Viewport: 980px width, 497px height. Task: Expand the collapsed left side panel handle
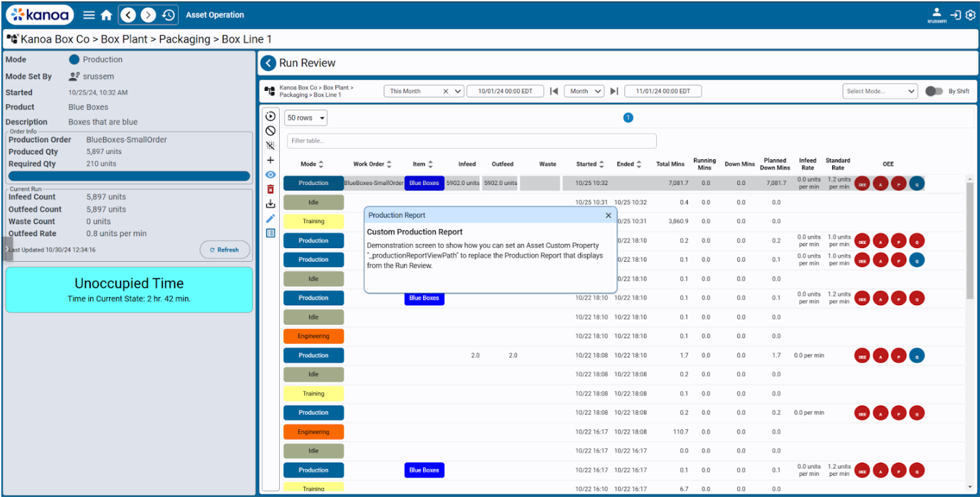(7, 249)
